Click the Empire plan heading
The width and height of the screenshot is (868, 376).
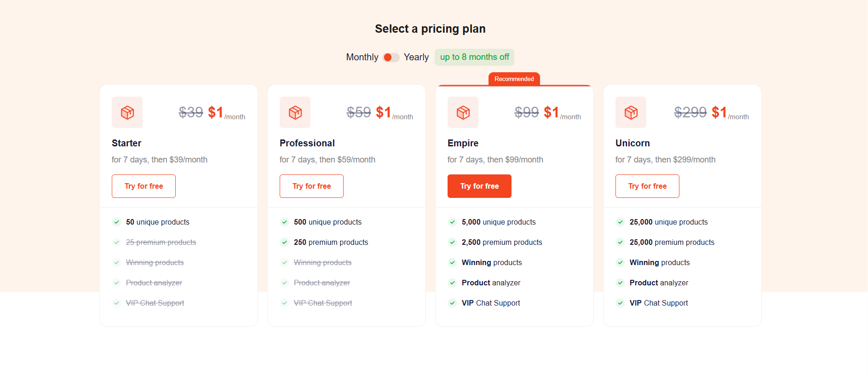pos(463,143)
